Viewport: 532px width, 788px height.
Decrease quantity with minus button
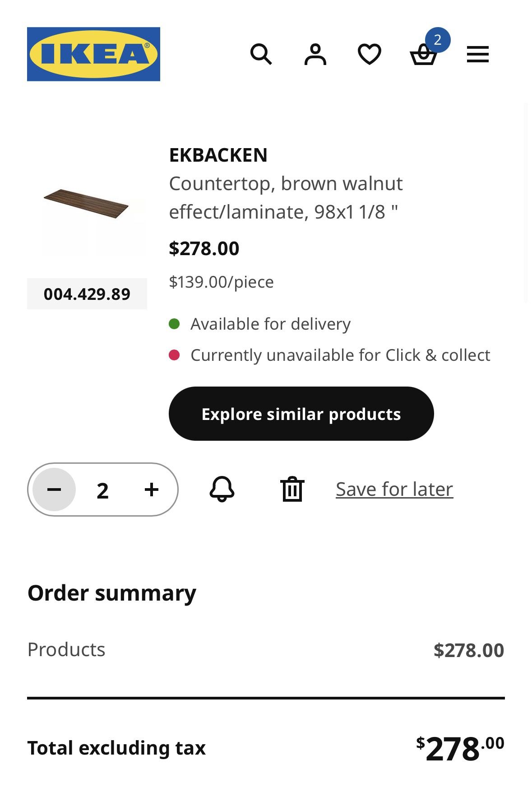pos(54,490)
